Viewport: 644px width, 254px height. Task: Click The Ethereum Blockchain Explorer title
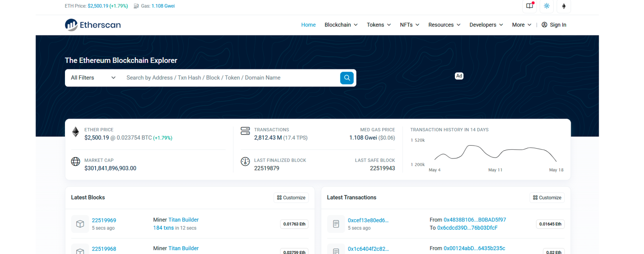pos(121,60)
